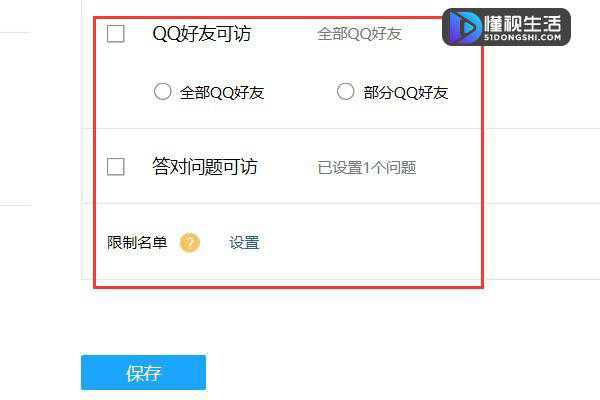Click the red outlined access options panel
Screen dimensions: 600x400
(x=289, y=152)
